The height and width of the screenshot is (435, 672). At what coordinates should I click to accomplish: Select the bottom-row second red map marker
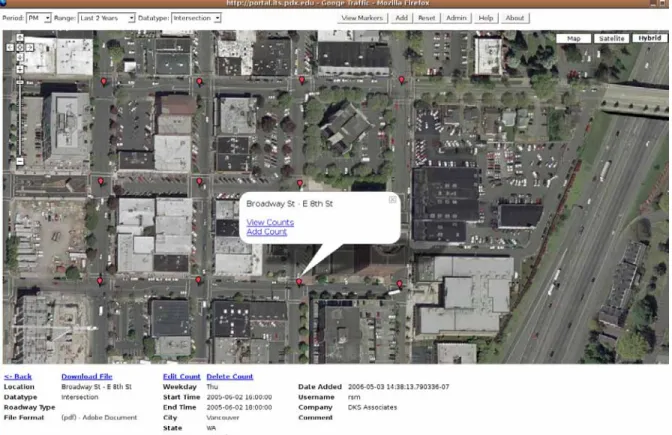[x=198, y=280]
